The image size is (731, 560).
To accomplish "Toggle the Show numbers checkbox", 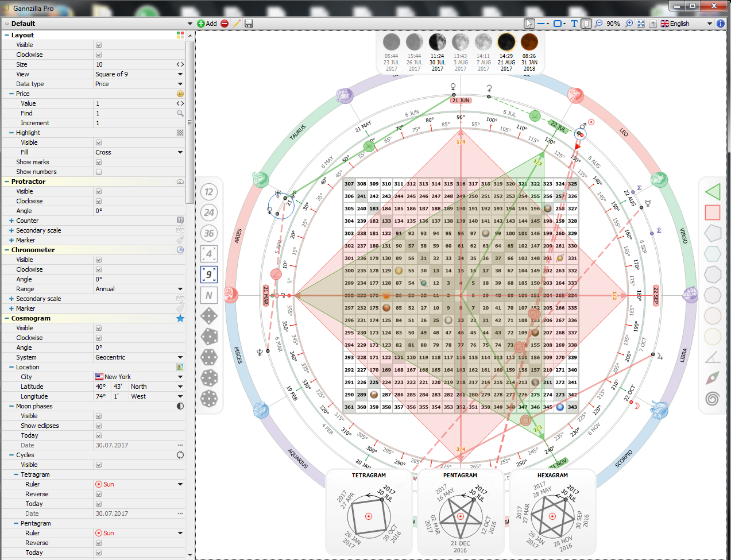I will 99,172.
